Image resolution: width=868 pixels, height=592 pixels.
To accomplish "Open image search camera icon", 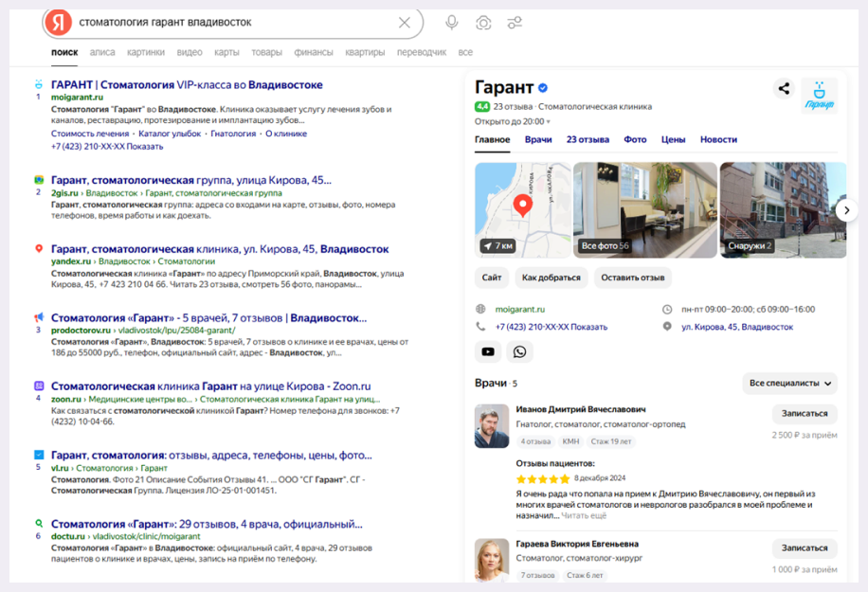I will (x=483, y=23).
